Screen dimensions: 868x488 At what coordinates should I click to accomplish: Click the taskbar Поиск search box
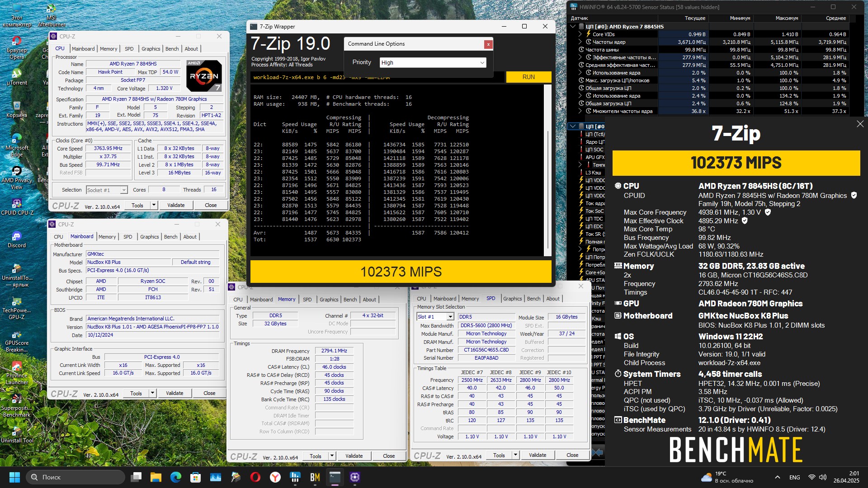point(75,477)
